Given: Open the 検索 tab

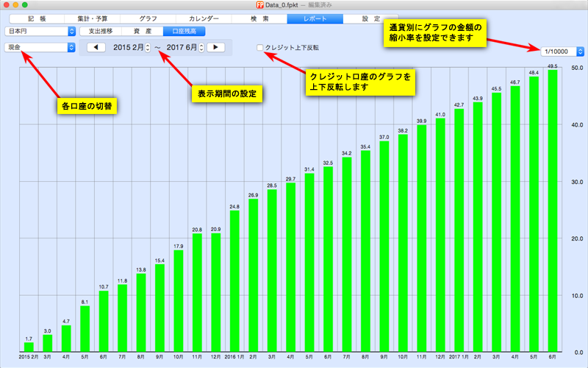Looking at the screenshot, I should (259, 18).
